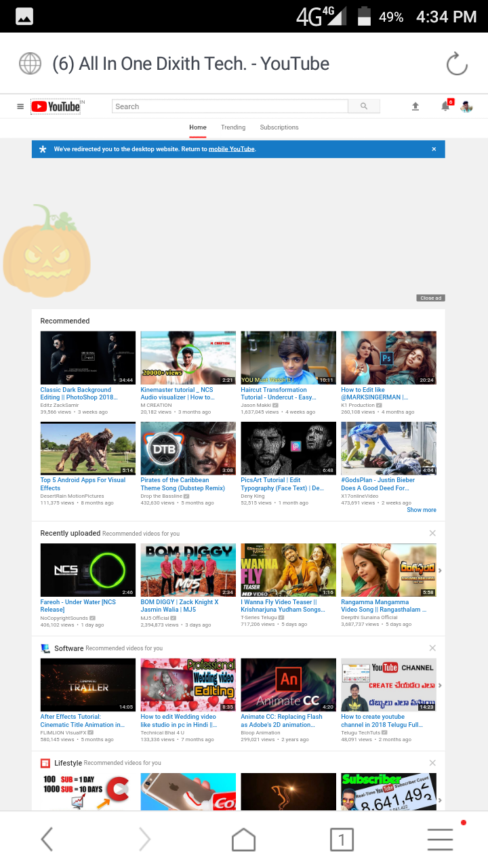Expand Recommended with Show more

(421, 510)
